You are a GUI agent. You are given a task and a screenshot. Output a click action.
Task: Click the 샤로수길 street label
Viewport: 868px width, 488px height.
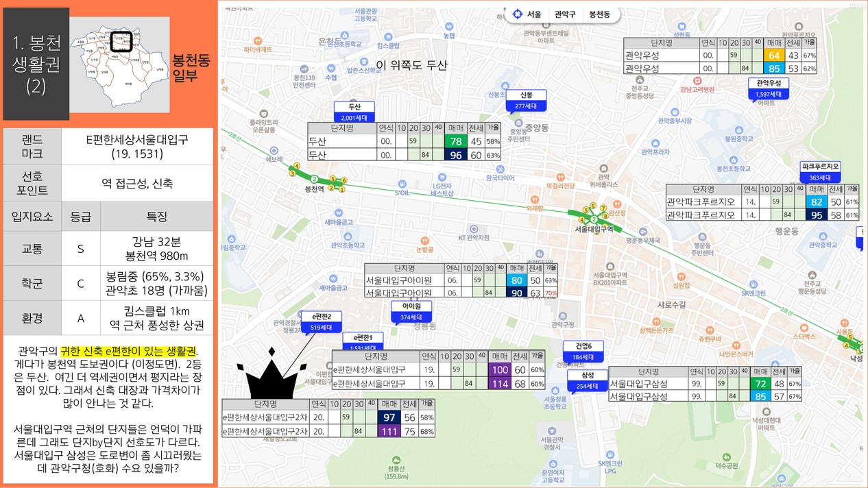pyautogui.click(x=671, y=304)
